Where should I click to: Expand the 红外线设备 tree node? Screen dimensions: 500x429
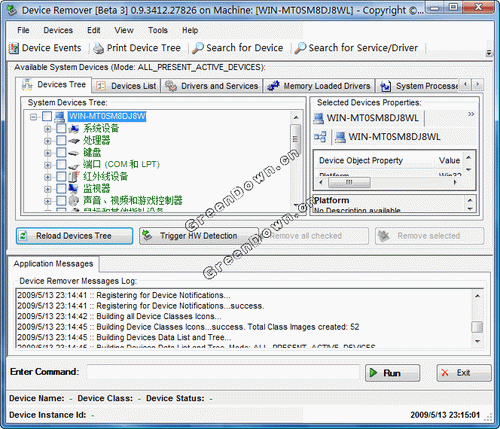[x=48, y=177]
